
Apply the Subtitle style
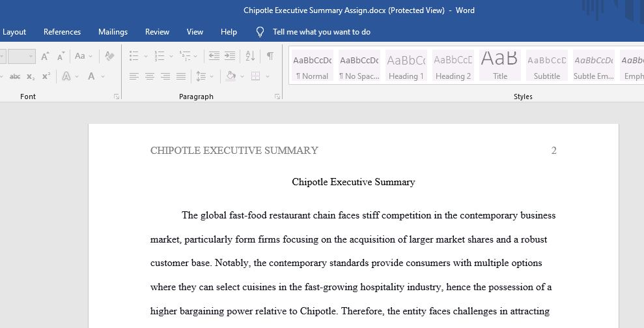(x=547, y=65)
